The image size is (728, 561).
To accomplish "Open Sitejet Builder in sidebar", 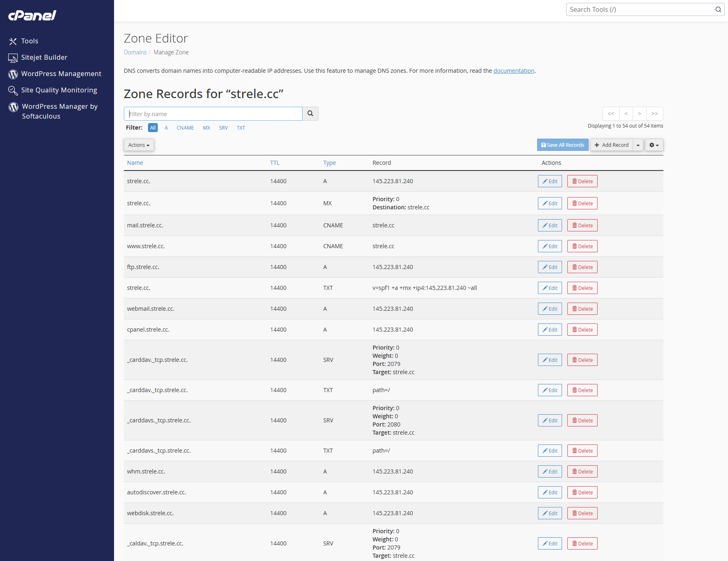I will click(44, 57).
